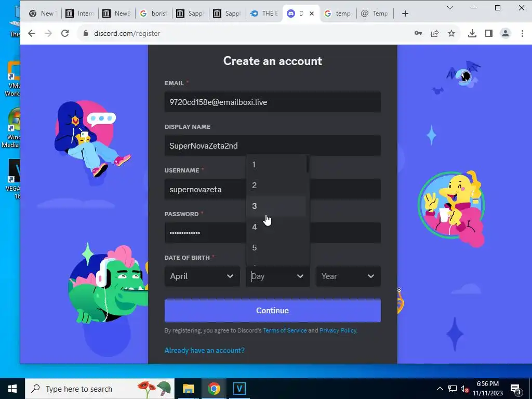The width and height of the screenshot is (532, 399).
Task: Edit the Email field
Action: [x=272, y=102]
